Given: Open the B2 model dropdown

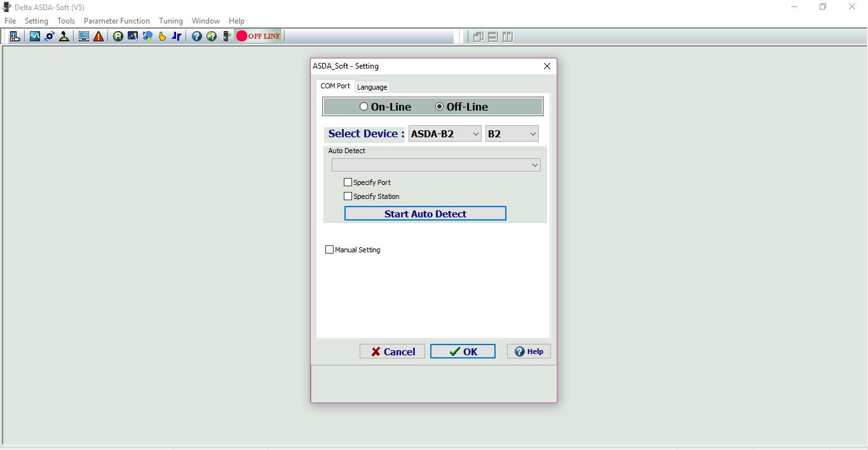Looking at the screenshot, I should [x=512, y=133].
